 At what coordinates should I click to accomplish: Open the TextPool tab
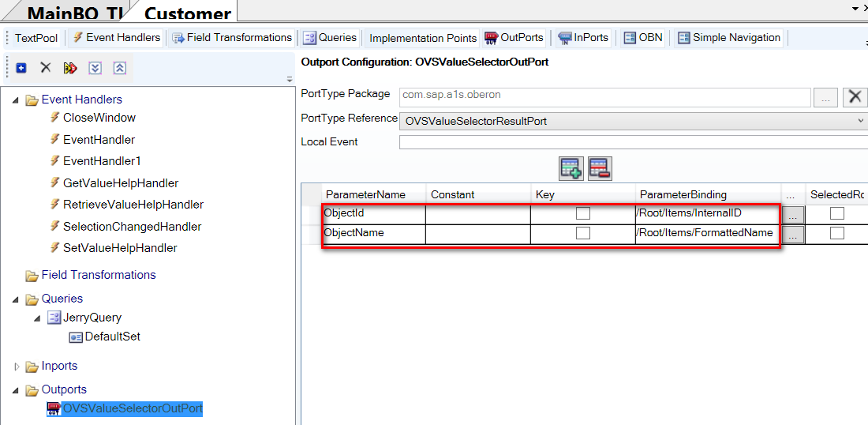click(36, 38)
